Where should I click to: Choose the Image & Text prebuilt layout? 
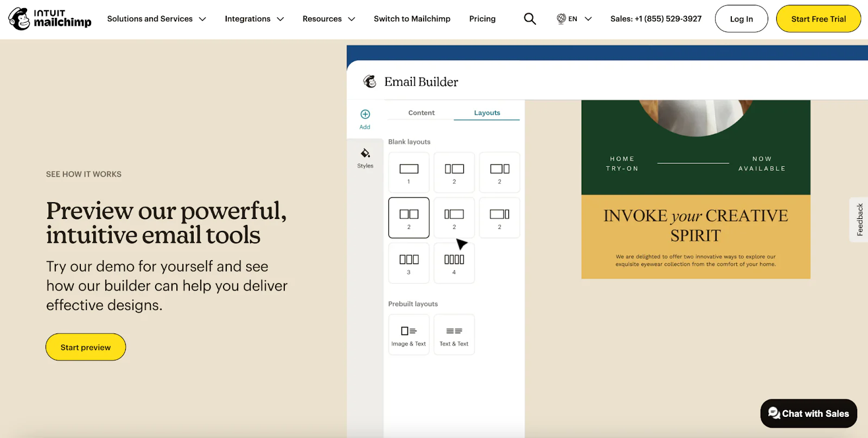(409, 334)
